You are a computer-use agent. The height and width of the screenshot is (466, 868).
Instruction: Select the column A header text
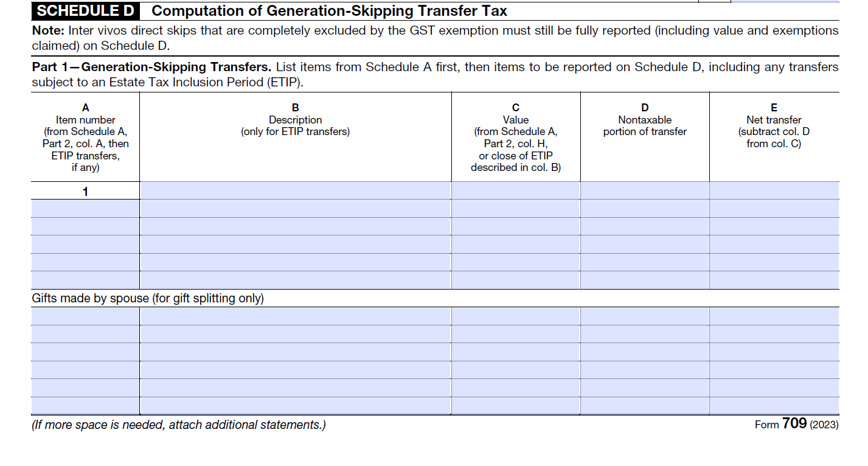pos(85,131)
